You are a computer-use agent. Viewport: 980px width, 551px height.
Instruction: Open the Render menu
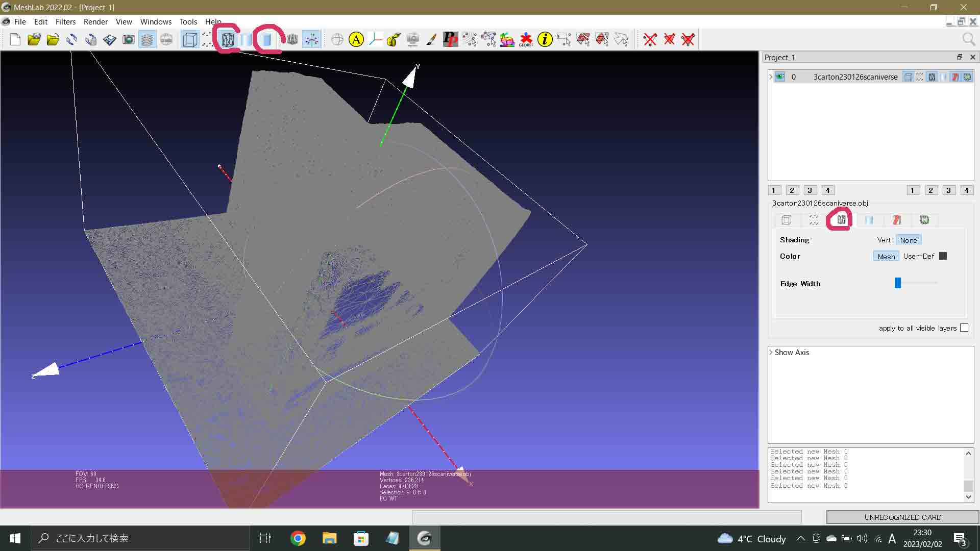click(95, 21)
